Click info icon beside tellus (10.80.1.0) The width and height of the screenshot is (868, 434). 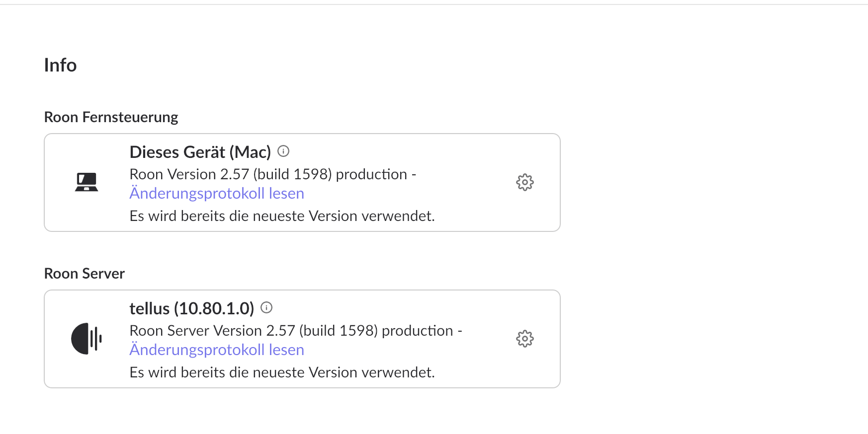(266, 307)
